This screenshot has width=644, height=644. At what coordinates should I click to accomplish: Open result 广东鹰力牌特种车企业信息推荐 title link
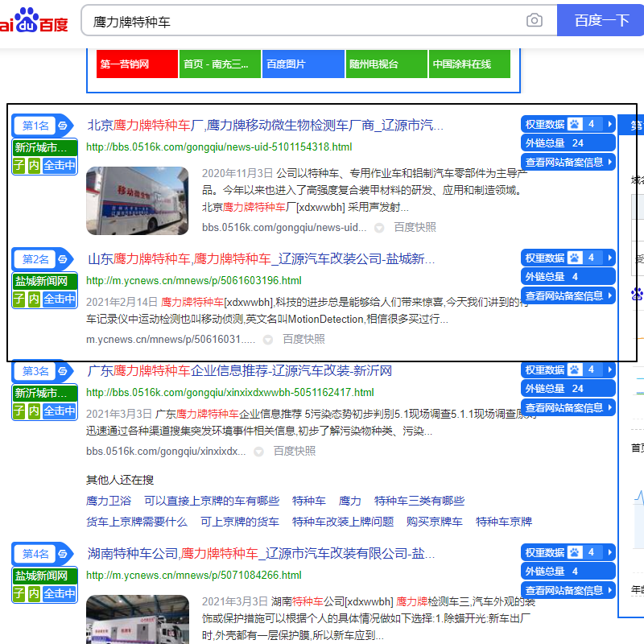(239, 371)
